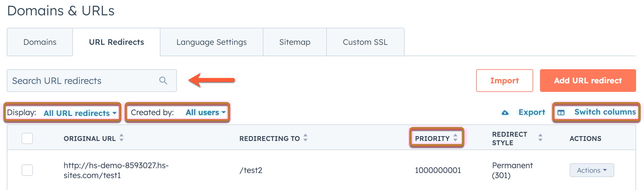Open the Custom SSL tab

click(365, 42)
